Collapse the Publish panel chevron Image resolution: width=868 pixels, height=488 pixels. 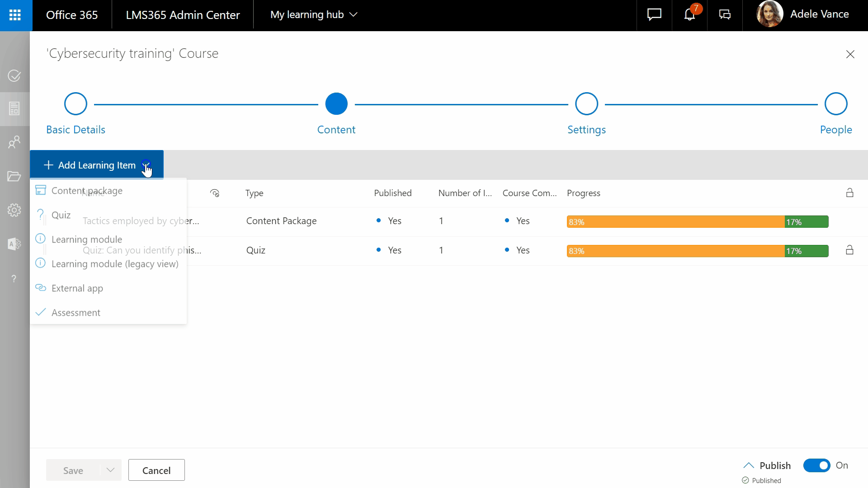[x=749, y=465]
